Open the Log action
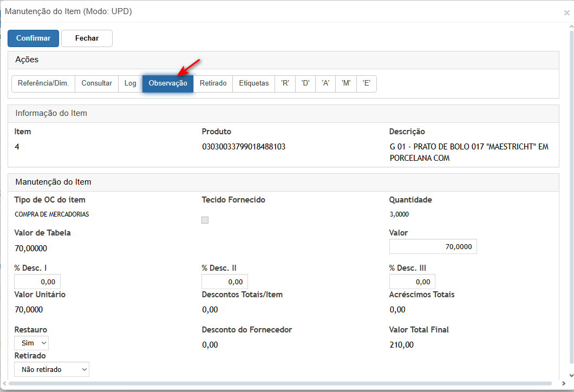 coord(130,83)
